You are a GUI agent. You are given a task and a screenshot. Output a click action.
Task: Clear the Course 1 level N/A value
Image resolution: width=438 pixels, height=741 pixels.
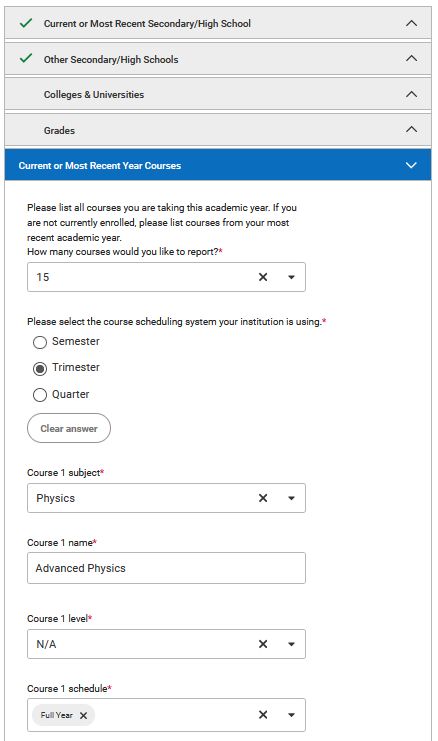(263, 644)
